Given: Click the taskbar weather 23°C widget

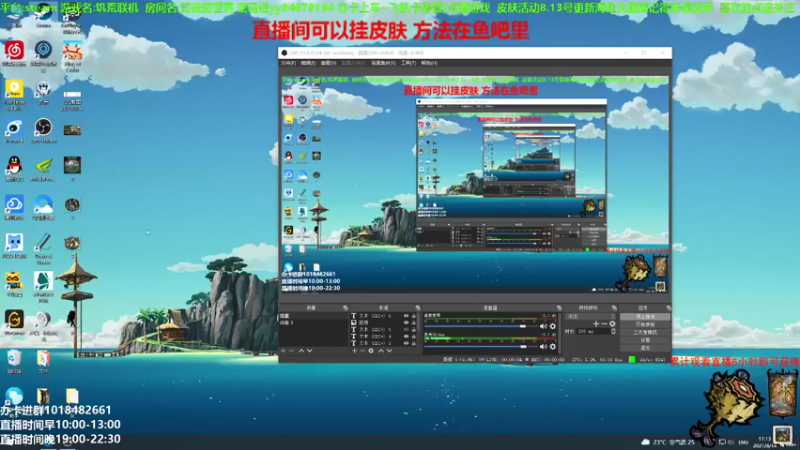Looking at the screenshot, I should coord(669,442).
